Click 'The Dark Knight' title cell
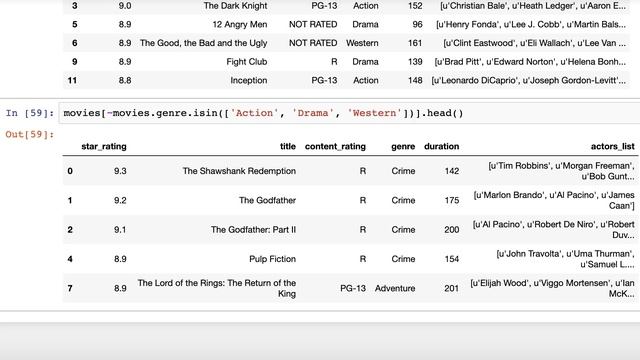The height and width of the screenshot is (360, 640). pos(236,6)
